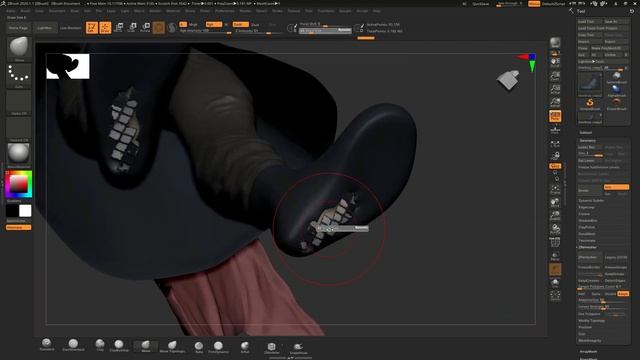Expand the Subtool section
The height and width of the screenshot is (360, 640).
586,133
